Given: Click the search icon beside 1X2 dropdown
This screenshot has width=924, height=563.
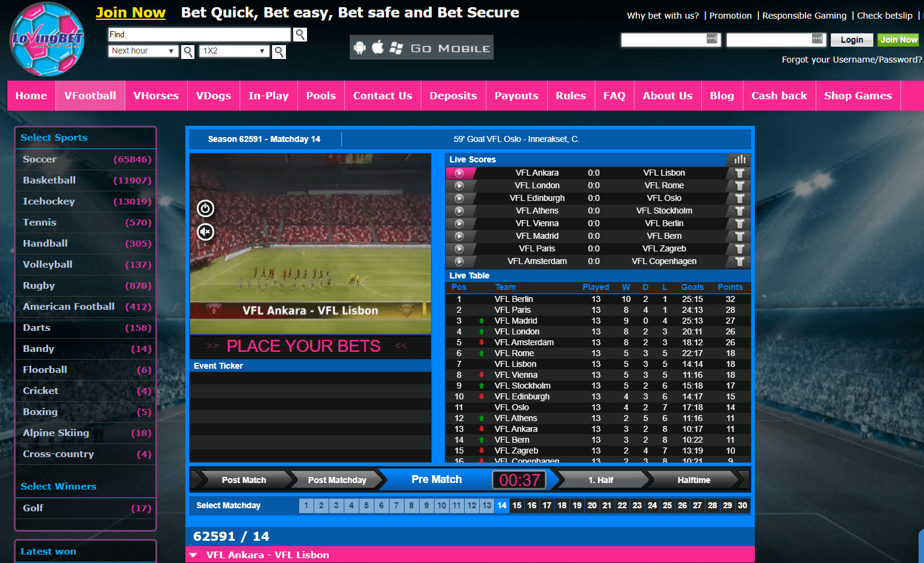Looking at the screenshot, I should (279, 52).
